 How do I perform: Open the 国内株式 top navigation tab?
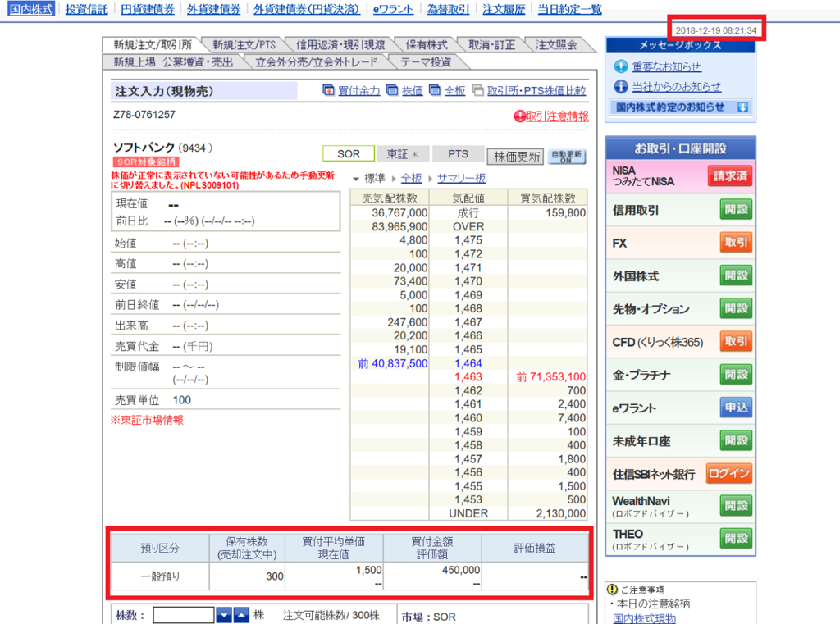[x=31, y=9]
